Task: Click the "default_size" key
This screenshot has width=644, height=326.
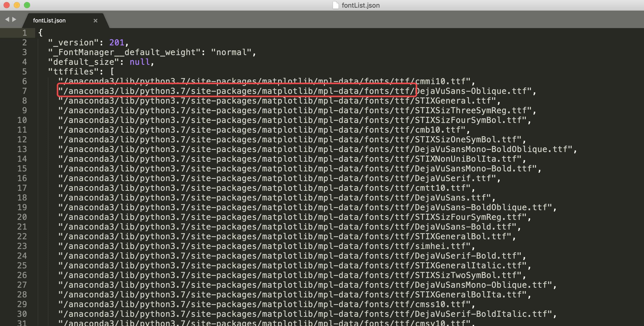Action: click(x=84, y=62)
